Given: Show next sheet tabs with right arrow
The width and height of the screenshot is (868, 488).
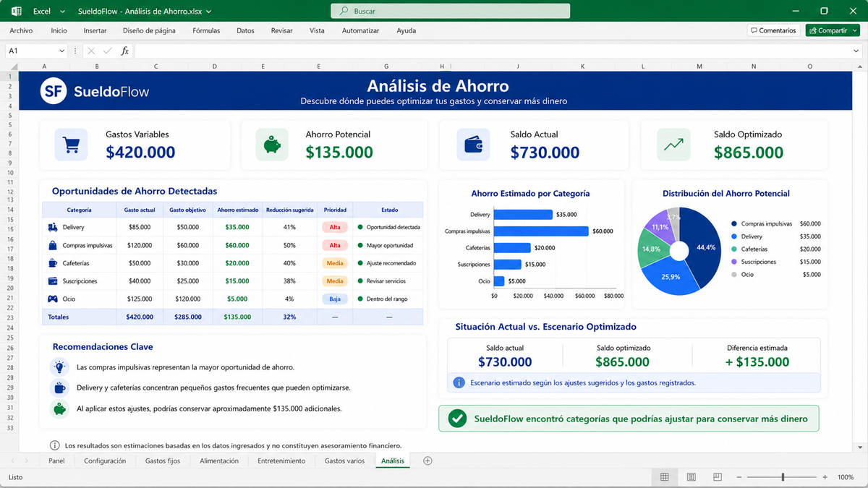Looking at the screenshot, I should [x=27, y=461].
